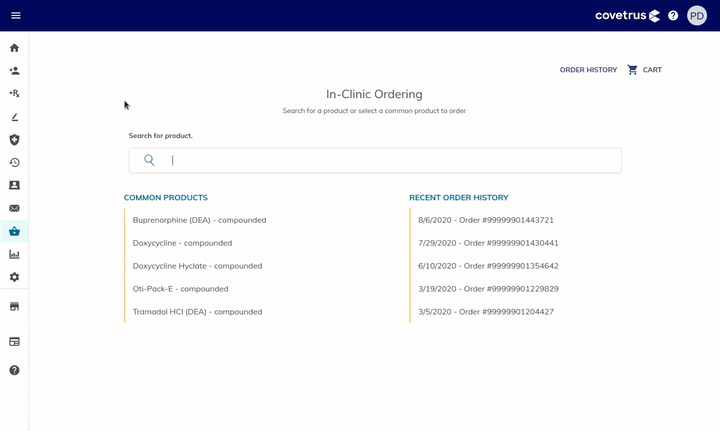The height and width of the screenshot is (431, 720).
Task: Open the add client icon in sidebar
Action: 14,71
